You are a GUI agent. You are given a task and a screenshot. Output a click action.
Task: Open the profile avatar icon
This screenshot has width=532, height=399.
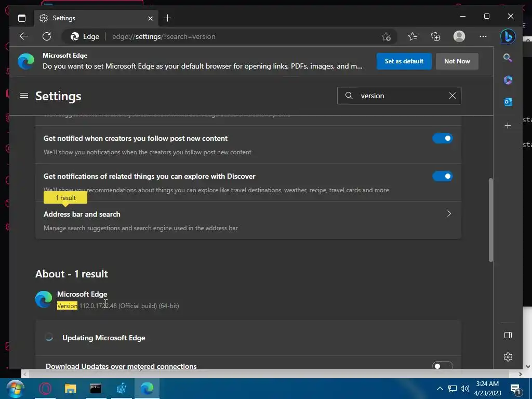point(459,36)
